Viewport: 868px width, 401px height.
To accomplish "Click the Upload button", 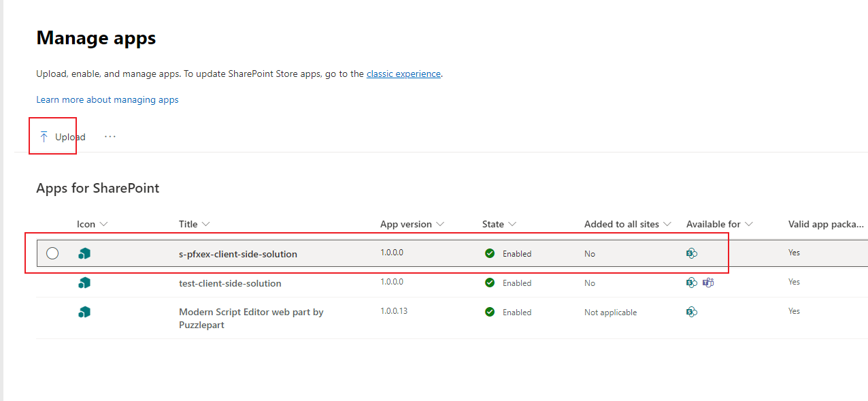I will coord(63,137).
